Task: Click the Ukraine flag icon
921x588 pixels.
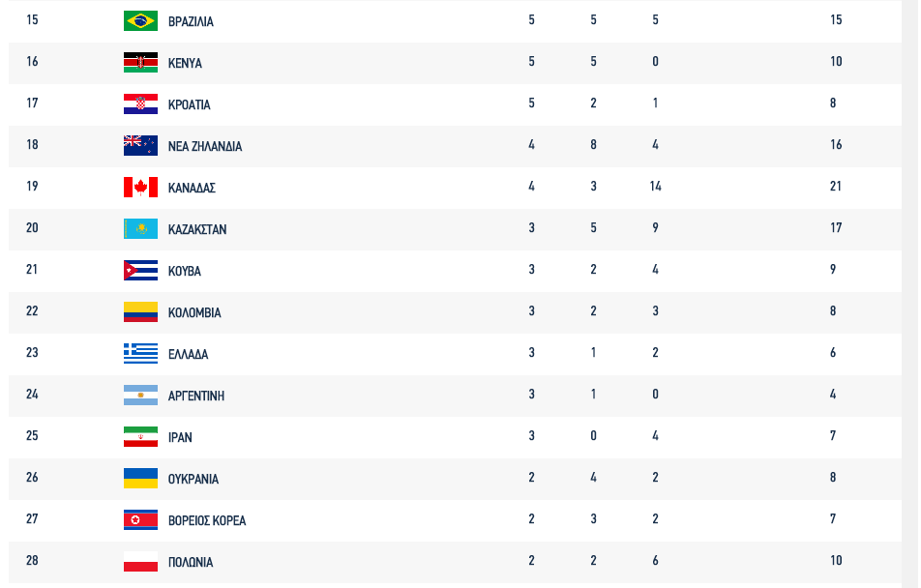Action: 140,478
